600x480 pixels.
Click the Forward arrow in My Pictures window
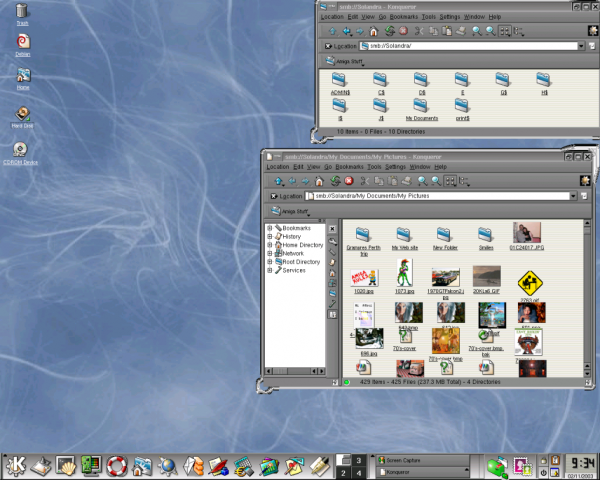pyautogui.click(x=305, y=181)
